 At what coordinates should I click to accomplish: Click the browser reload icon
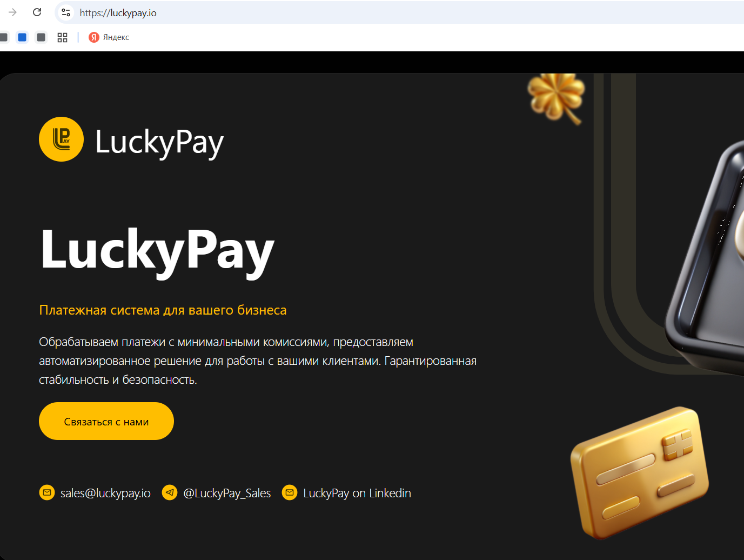coord(37,12)
